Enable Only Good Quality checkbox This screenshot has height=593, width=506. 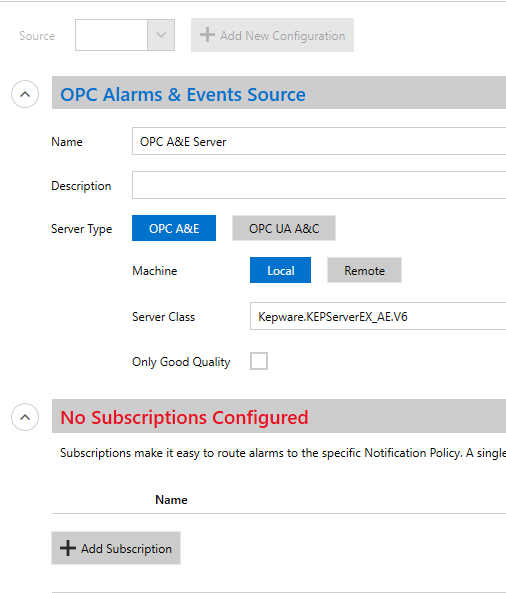click(259, 361)
